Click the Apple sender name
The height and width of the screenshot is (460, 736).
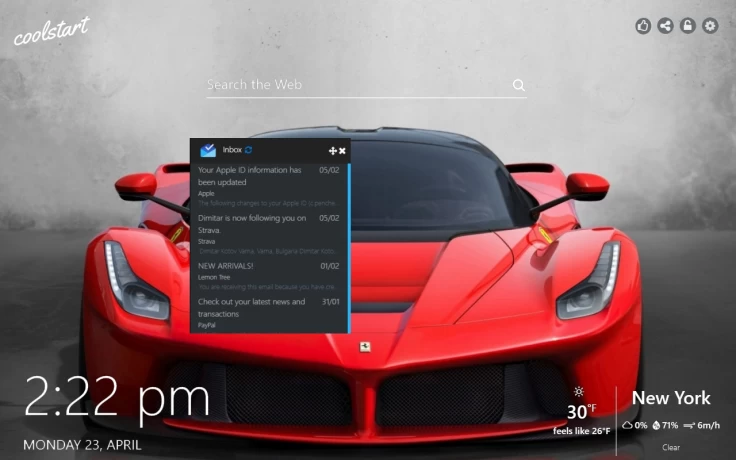click(206, 193)
